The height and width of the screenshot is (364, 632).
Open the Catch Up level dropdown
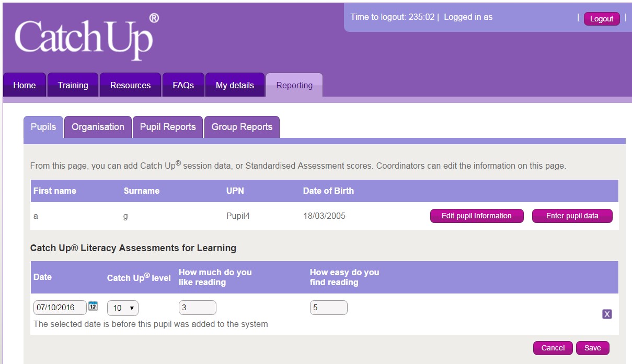coord(123,308)
